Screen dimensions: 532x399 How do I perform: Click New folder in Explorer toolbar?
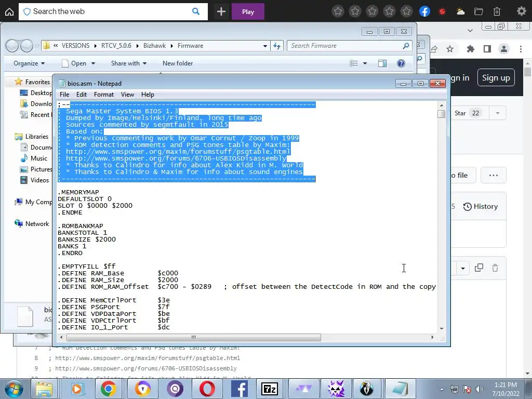pyautogui.click(x=178, y=63)
